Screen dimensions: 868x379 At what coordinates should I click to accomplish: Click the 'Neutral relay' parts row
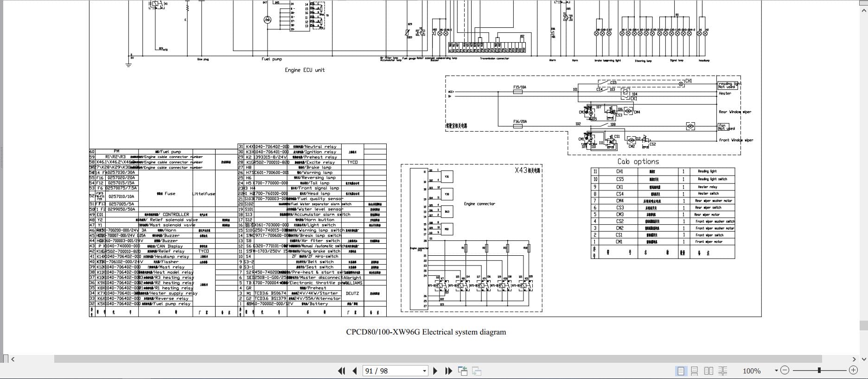coord(312,146)
